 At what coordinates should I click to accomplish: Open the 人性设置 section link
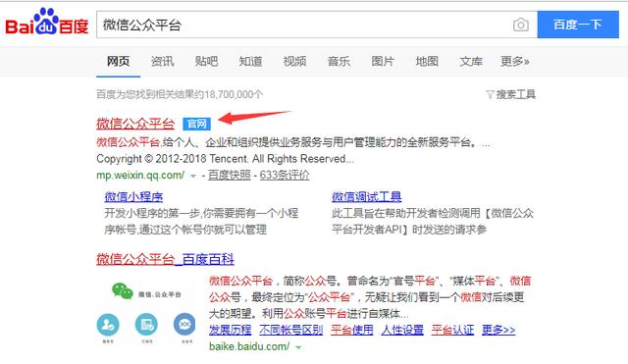(402, 331)
